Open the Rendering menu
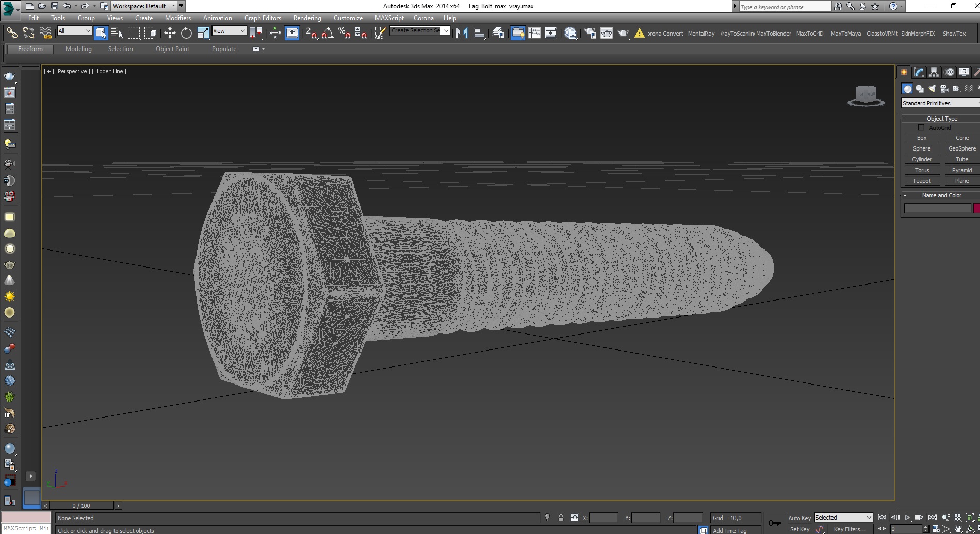This screenshot has width=980, height=534. pyautogui.click(x=307, y=18)
